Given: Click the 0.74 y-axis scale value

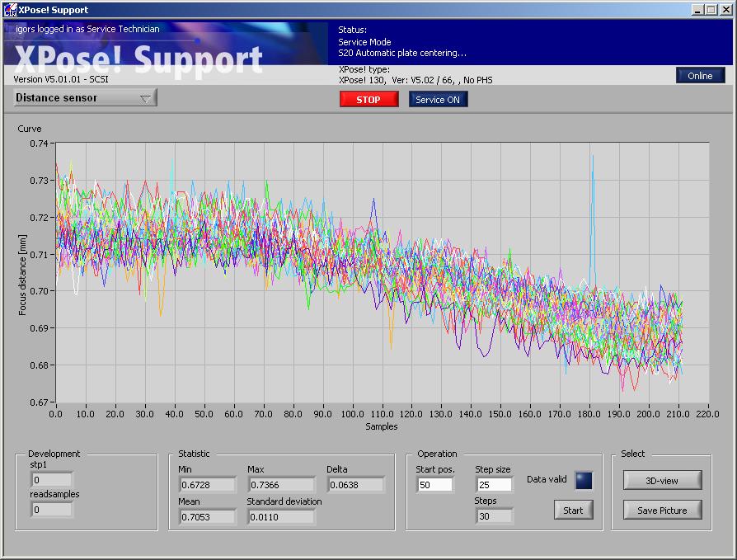Looking at the screenshot, I should pos(39,144).
